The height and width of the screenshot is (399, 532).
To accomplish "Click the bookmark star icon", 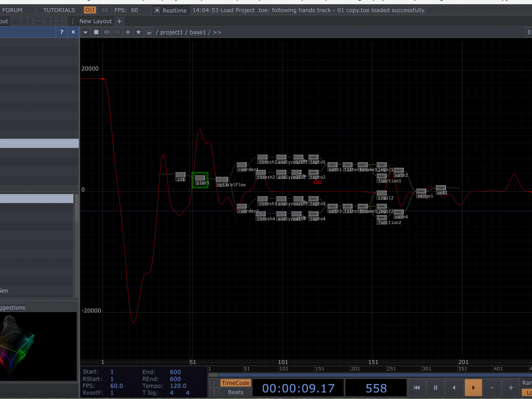I will (138, 32).
